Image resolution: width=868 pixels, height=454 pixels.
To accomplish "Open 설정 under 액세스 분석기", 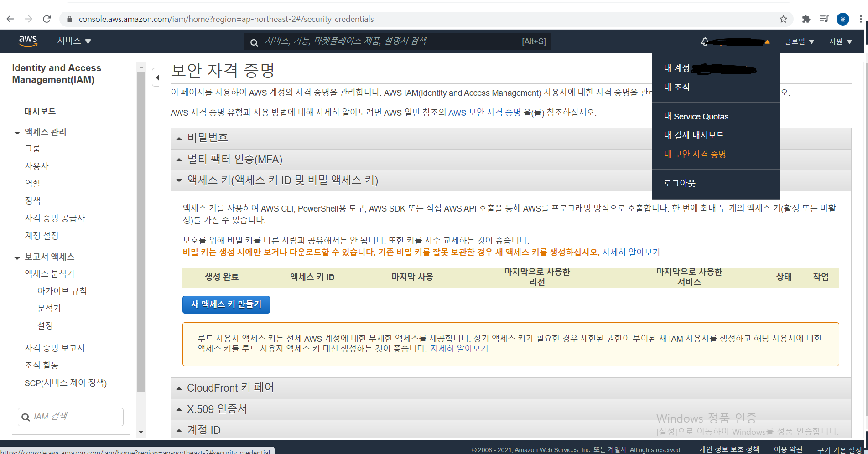I will pos(45,325).
